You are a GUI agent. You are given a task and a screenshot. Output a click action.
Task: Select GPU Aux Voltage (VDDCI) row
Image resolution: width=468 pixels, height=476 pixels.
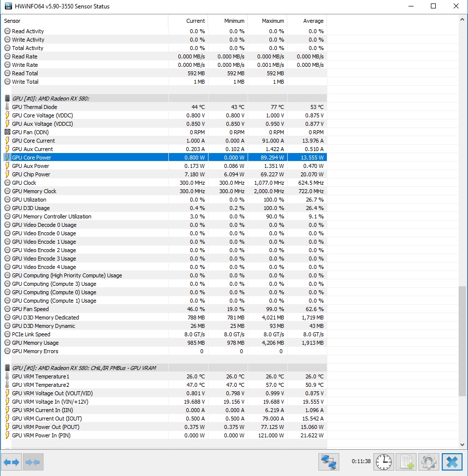pyautogui.click(x=165, y=124)
